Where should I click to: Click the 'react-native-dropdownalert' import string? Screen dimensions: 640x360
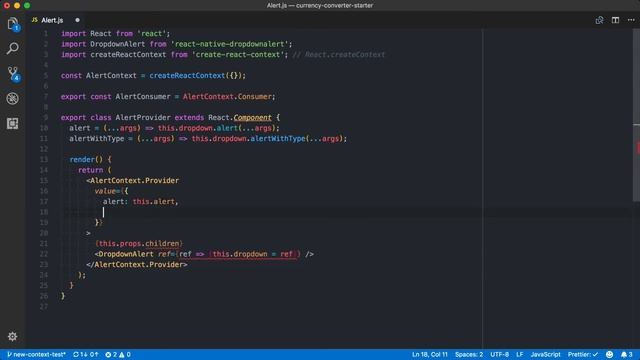(229, 44)
